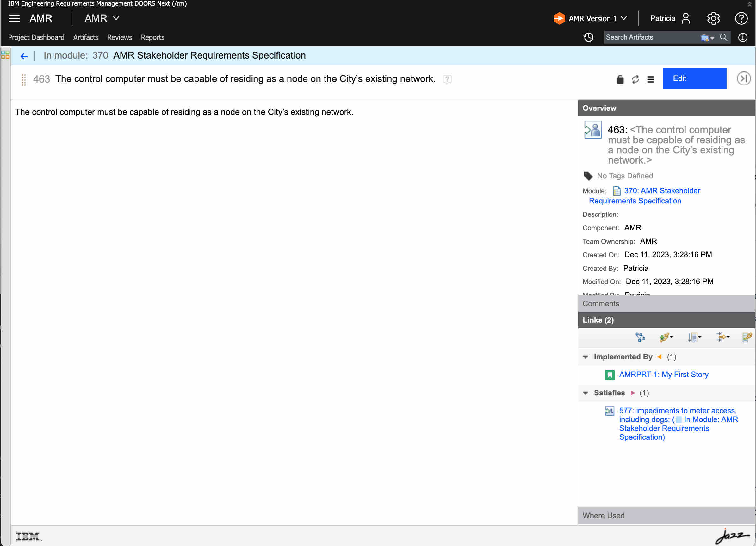Screen dimensions: 756x546
Task: Click the blue Edit button
Action: tap(694, 78)
